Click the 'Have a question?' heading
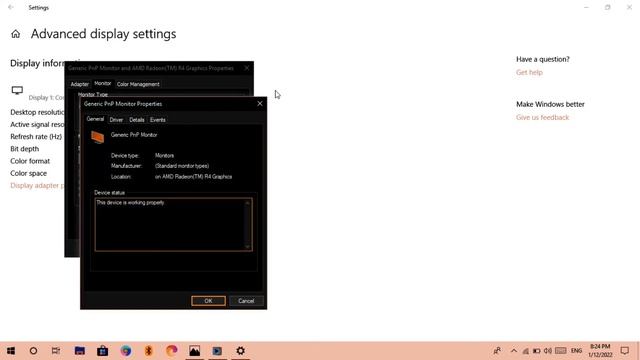 pyautogui.click(x=542, y=59)
